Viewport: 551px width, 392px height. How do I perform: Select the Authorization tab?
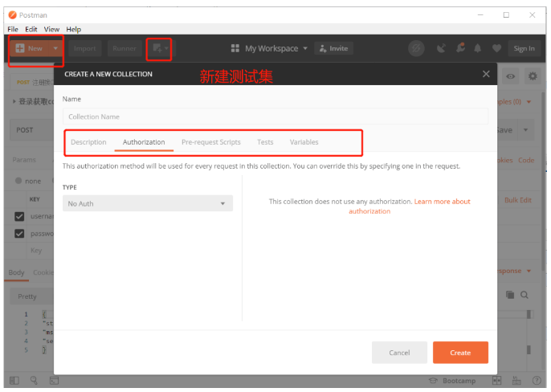tap(144, 142)
